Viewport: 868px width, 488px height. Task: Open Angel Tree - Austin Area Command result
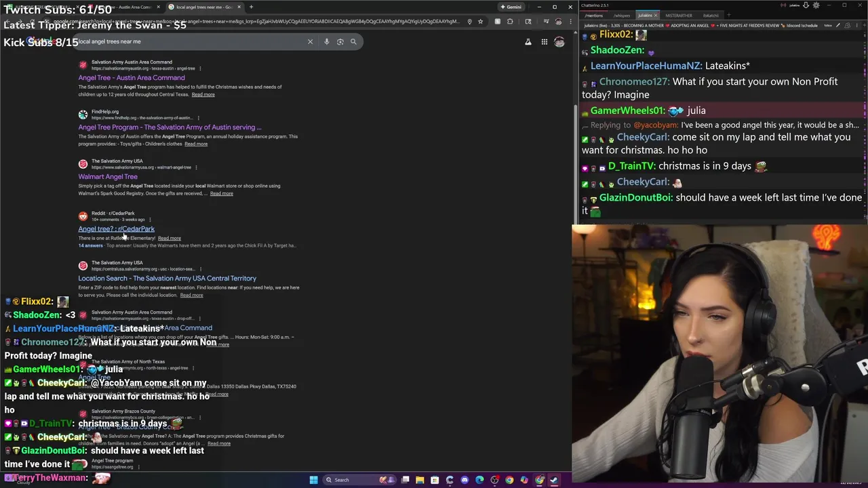tap(131, 77)
